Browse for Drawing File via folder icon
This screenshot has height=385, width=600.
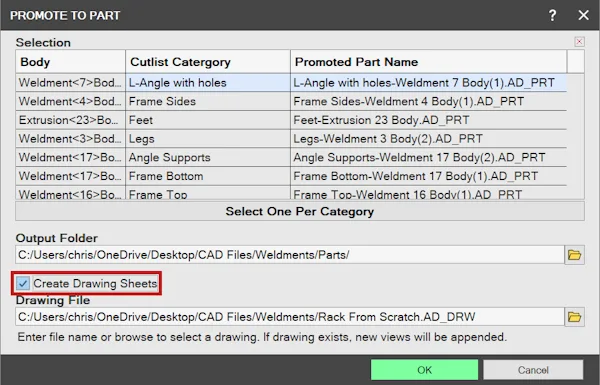click(x=574, y=317)
